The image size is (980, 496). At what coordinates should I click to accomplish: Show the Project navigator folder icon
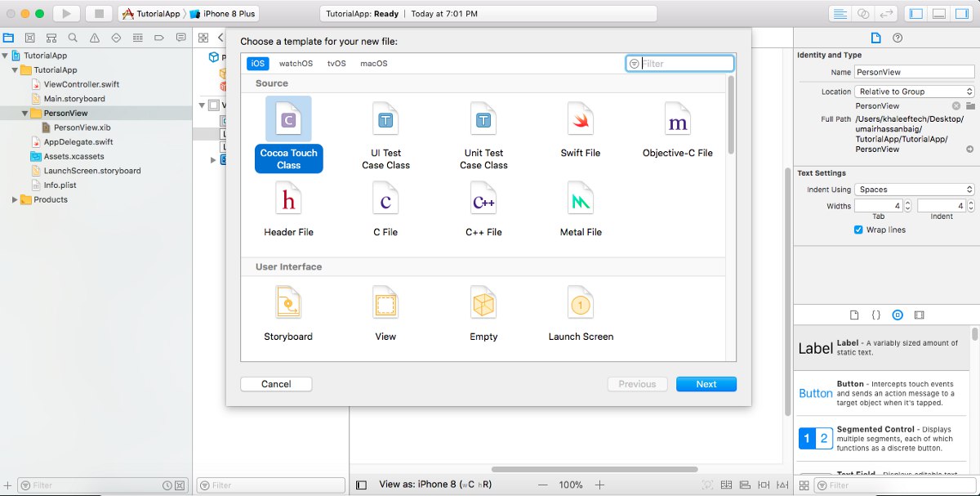tap(8, 38)
